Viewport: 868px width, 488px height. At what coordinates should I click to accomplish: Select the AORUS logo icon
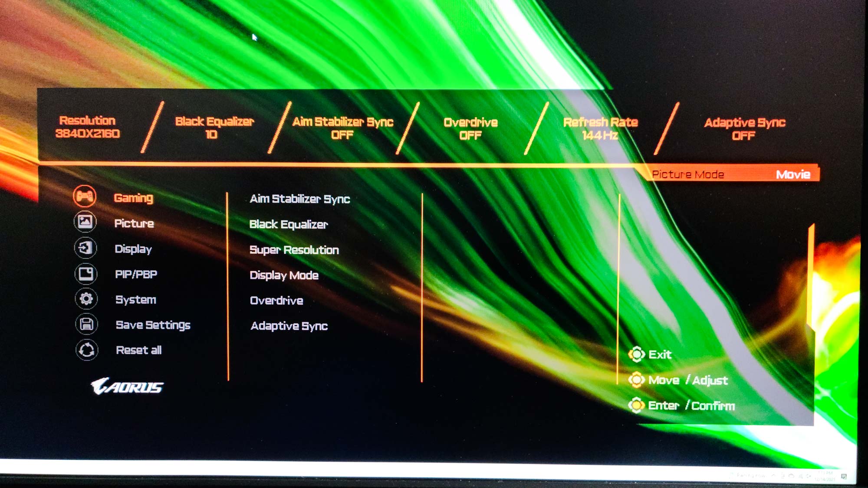(127, 386)
